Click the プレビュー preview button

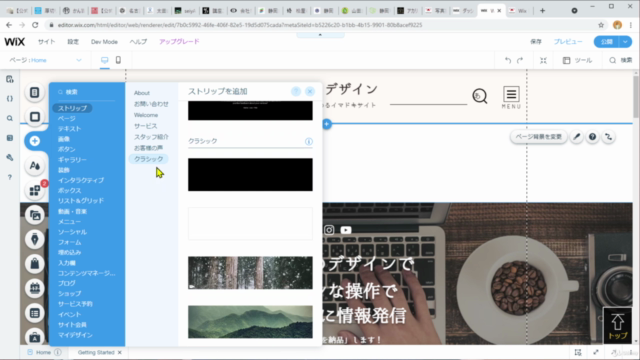(568, 42)
